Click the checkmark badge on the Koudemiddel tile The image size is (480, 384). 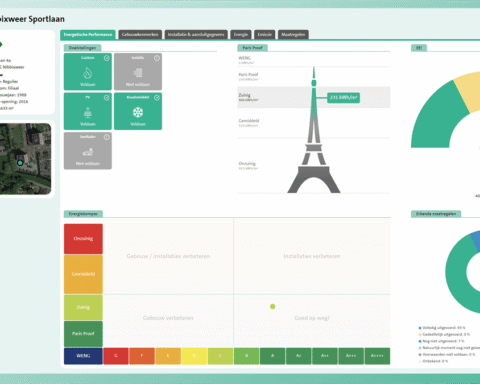click(x=157, y=97)
